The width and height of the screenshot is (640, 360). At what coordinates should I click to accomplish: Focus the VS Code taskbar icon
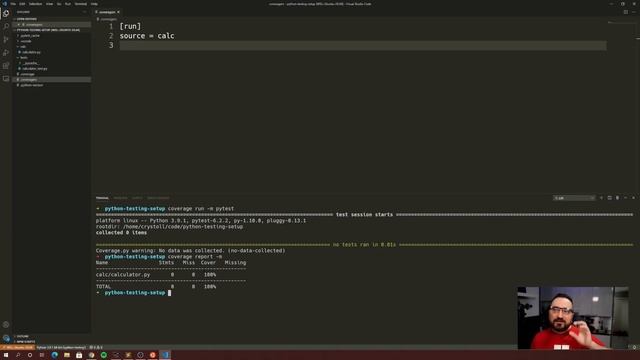[x=165, y=355]
